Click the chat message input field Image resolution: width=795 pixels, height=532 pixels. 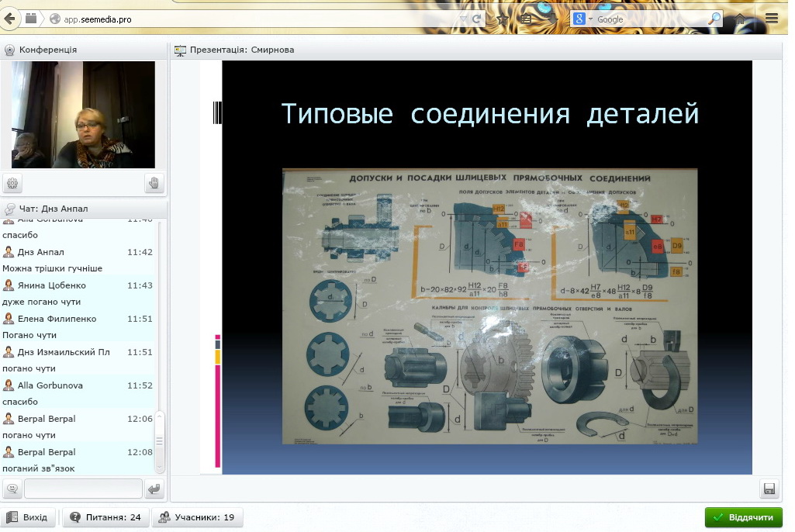click(x=83, y=489)
